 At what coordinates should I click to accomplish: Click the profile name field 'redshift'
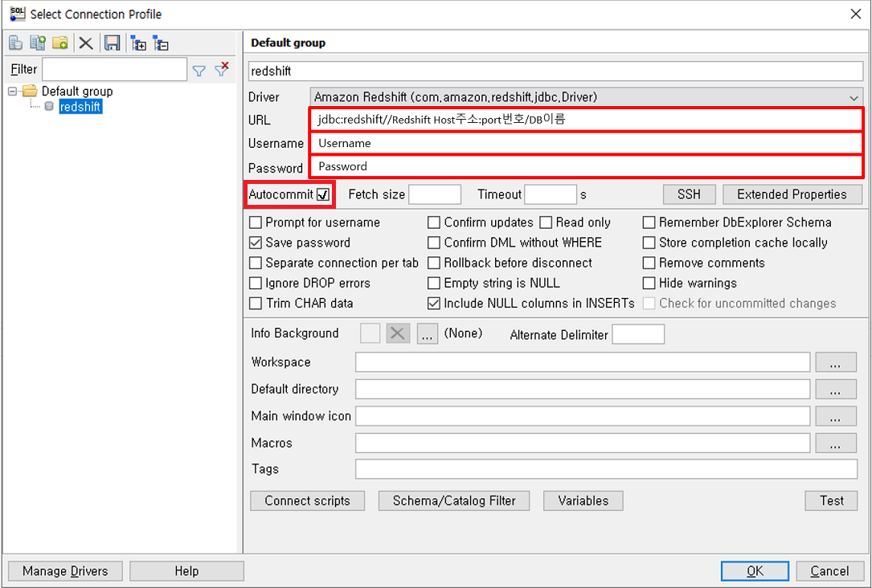[555, 71]
